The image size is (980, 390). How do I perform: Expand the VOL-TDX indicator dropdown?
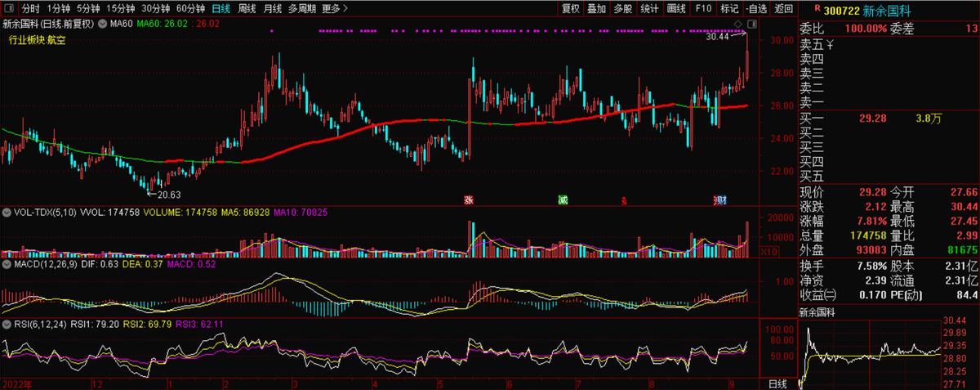[x=7, y=212]
